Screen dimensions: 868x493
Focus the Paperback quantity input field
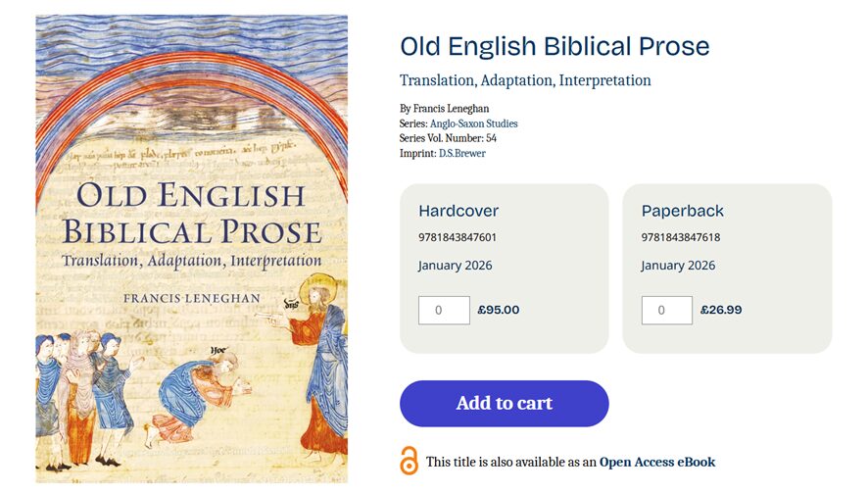pyautogui.click(x=666, y=310)
